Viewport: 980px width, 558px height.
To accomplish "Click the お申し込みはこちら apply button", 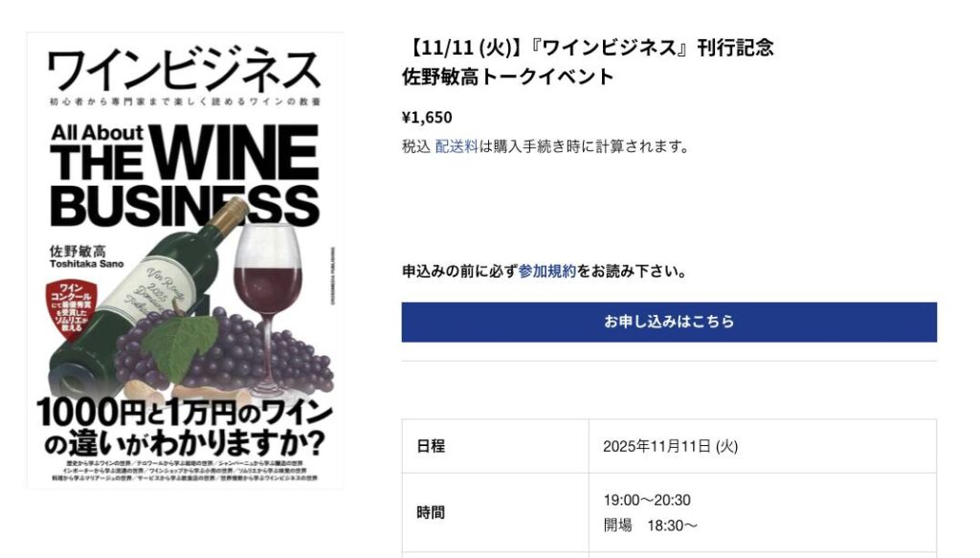I will tap(669, 322).
